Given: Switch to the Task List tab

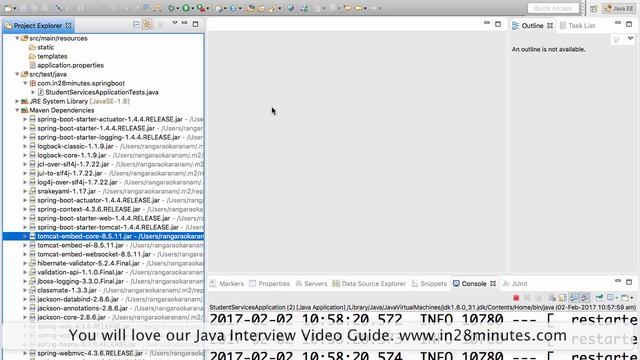Looking at the screenshot, I should point(578,25).
